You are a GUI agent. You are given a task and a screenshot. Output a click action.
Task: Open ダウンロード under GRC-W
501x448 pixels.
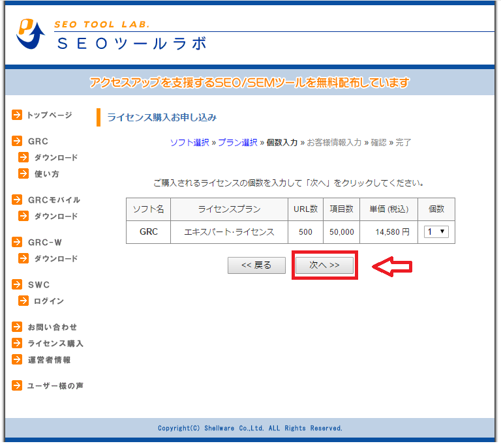[x=56, y=258]
